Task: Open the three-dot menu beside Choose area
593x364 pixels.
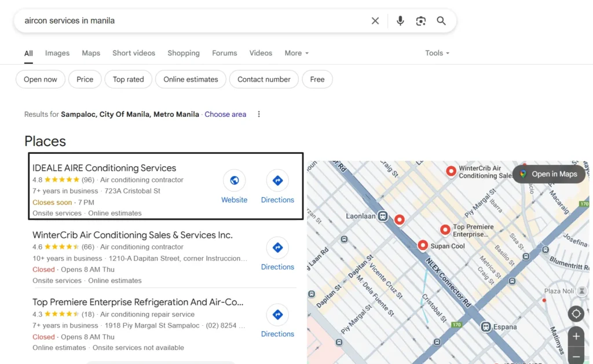Action: coord(259,114)
